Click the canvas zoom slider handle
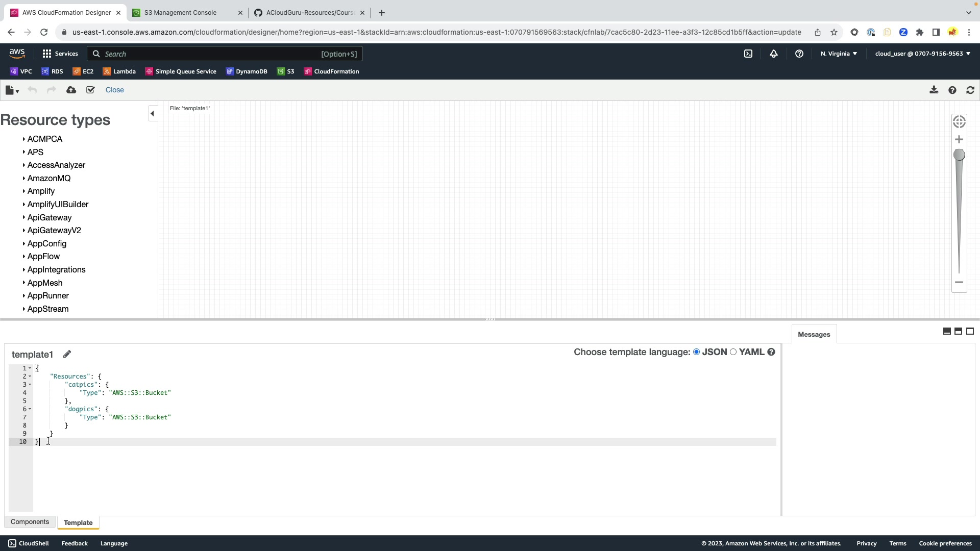Screen dimensions: 980x551 click(959, 155)
